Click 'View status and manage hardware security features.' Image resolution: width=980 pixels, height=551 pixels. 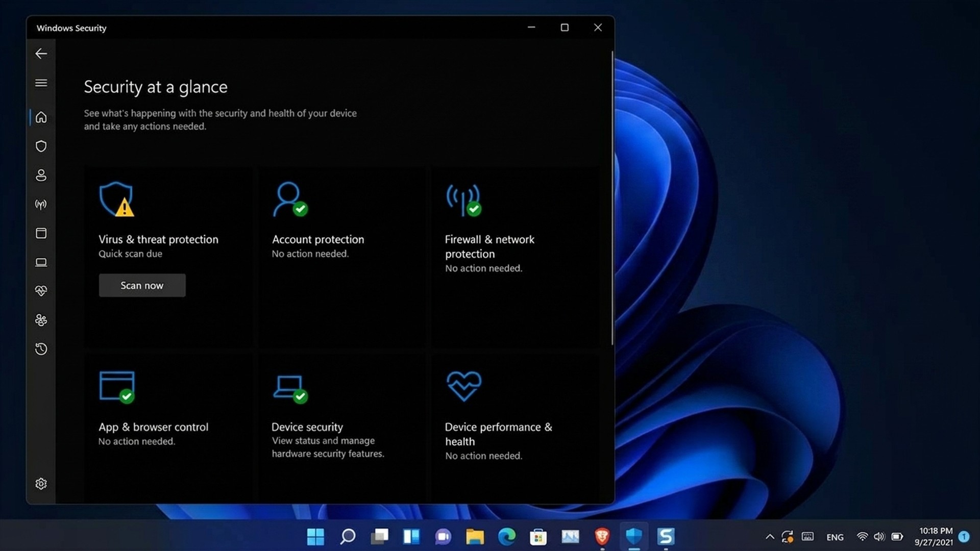click(328, 447)
